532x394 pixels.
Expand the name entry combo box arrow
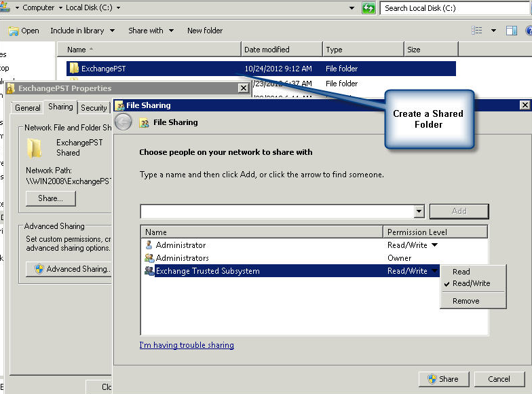coord(419,211)
